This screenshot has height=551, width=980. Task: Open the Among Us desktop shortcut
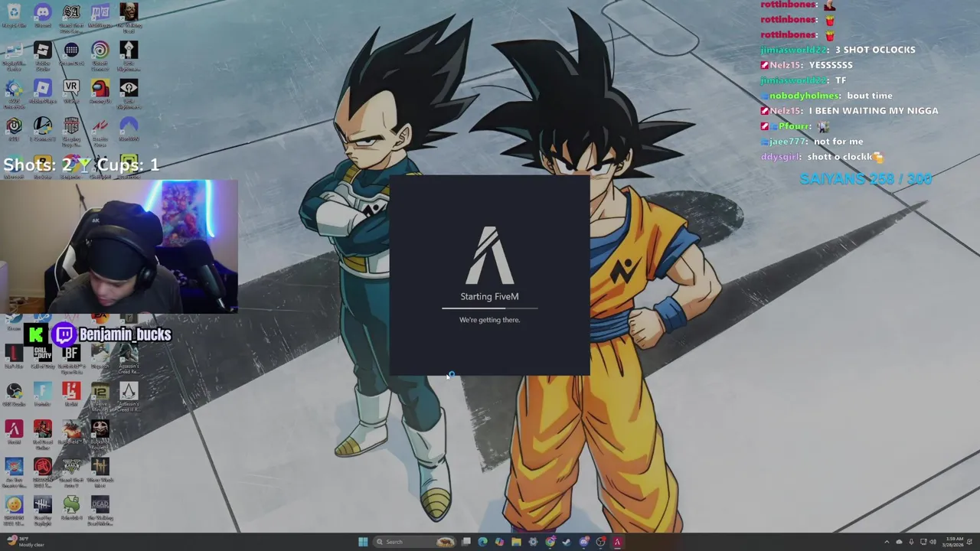[100, 90]
